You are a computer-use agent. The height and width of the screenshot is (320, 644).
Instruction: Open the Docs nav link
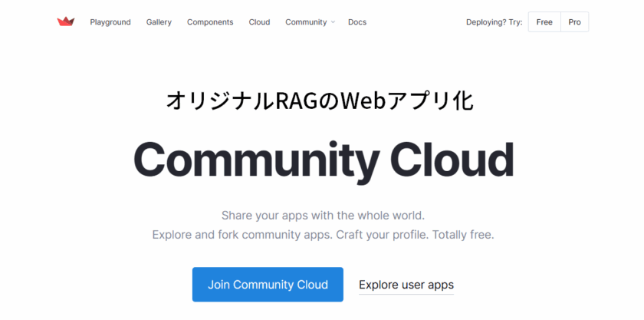(357, 22)
